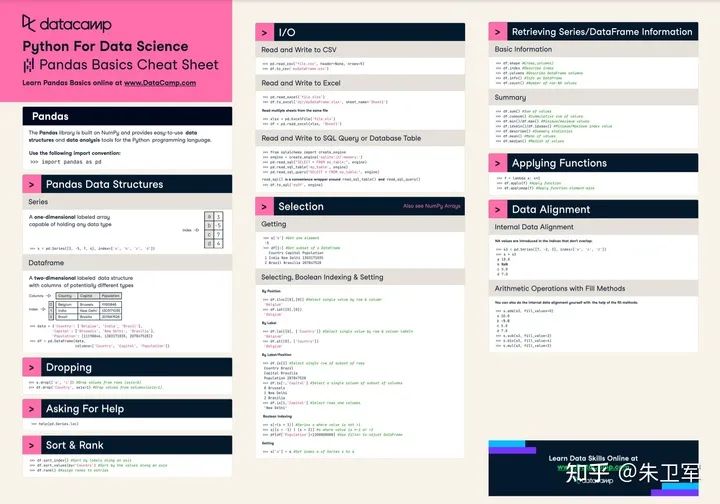Click the Basic Information subsection header

pyautogui.click(x=593, y=49)
